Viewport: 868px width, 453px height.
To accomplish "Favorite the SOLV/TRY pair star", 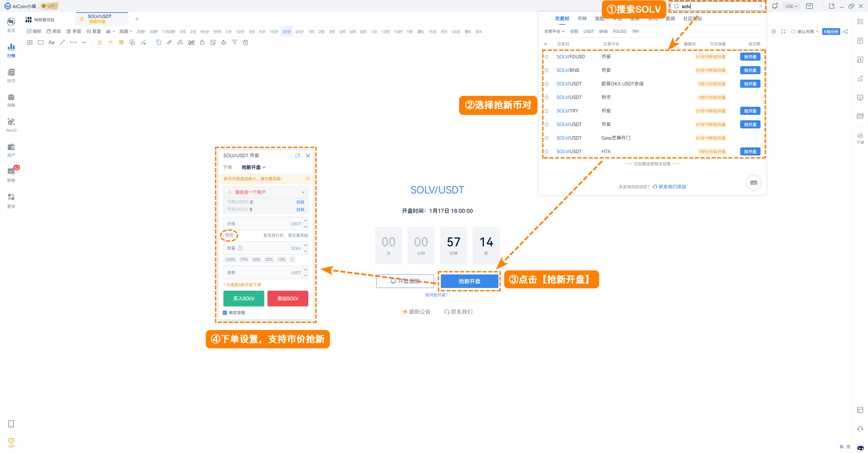I will (547, 111).
